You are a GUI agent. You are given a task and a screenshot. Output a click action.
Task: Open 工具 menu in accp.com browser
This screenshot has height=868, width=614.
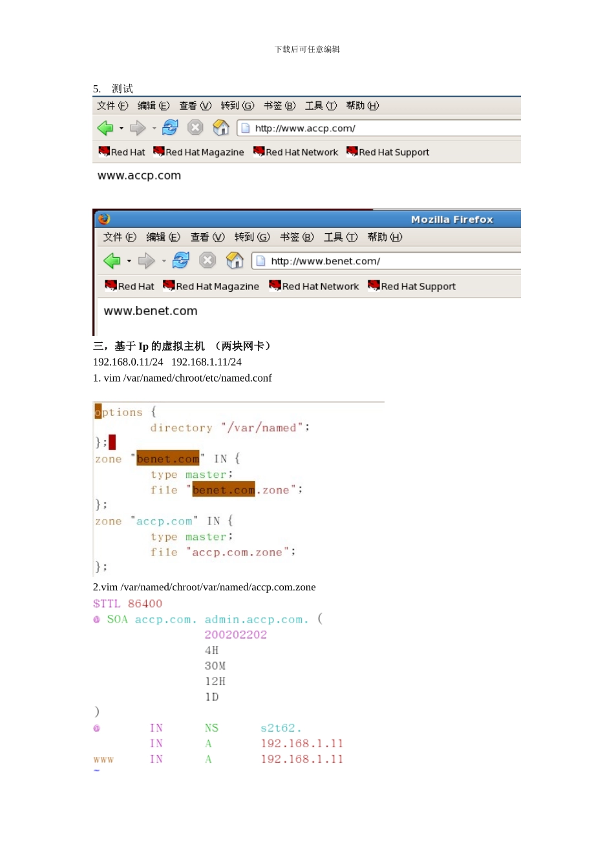pos(321,106)
